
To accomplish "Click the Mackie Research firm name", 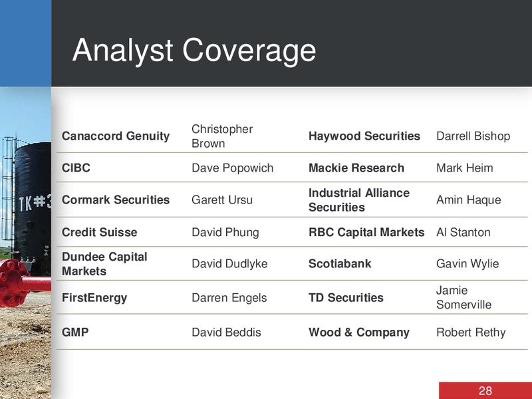I will coord(356,168).
